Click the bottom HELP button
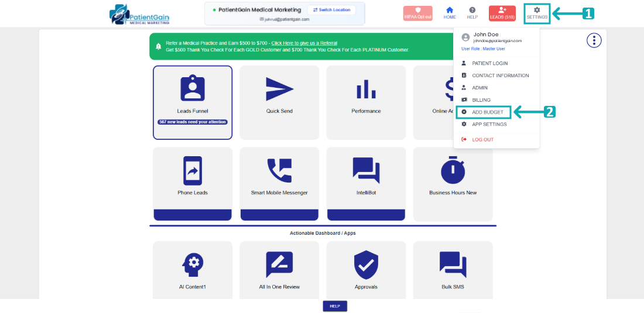This screenshot has height=313, width=644. pyautogui.click(x=335, y=306)
